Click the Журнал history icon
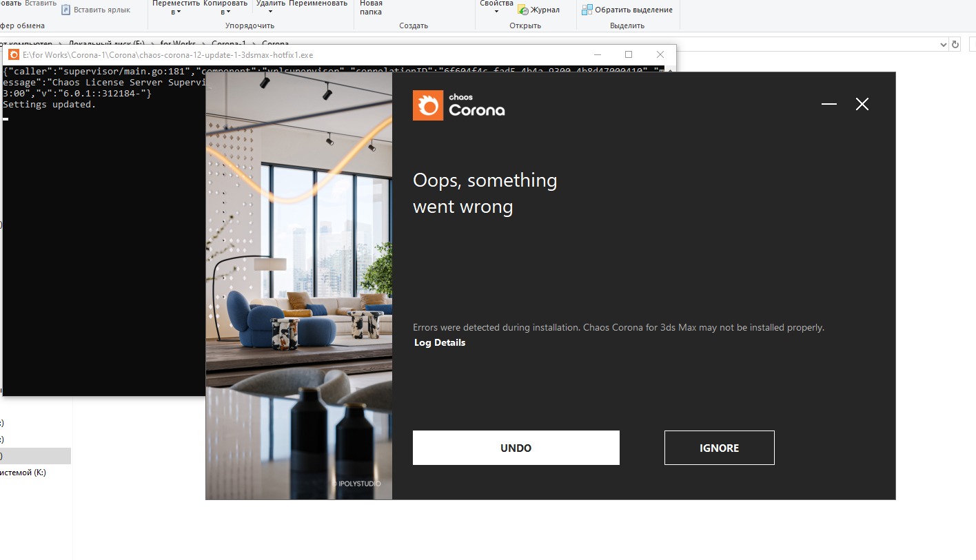Viewport: 976px width, 560px height. 523,10
